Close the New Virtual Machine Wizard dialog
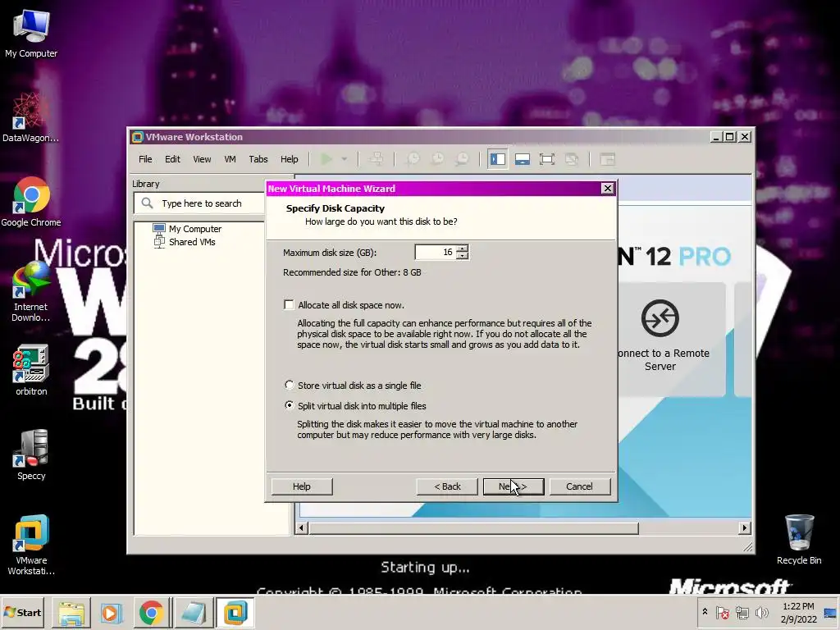 point(607,188)
